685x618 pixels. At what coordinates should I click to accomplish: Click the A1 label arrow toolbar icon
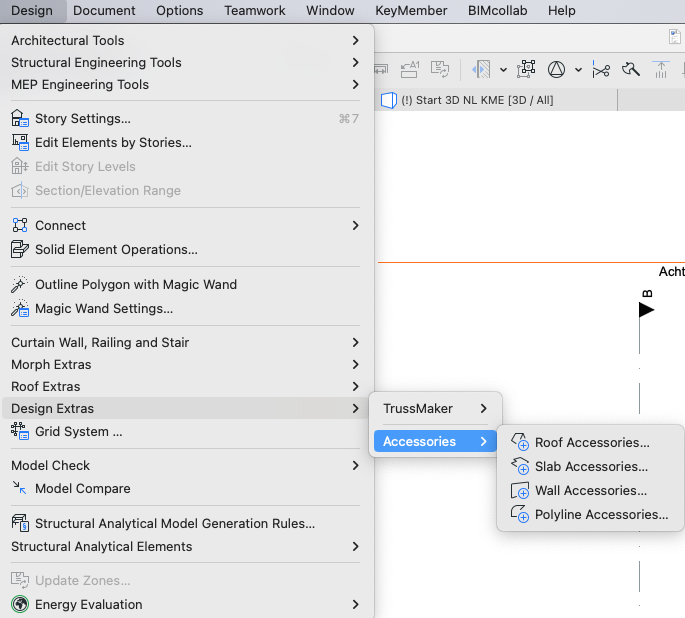coord(410,69)
